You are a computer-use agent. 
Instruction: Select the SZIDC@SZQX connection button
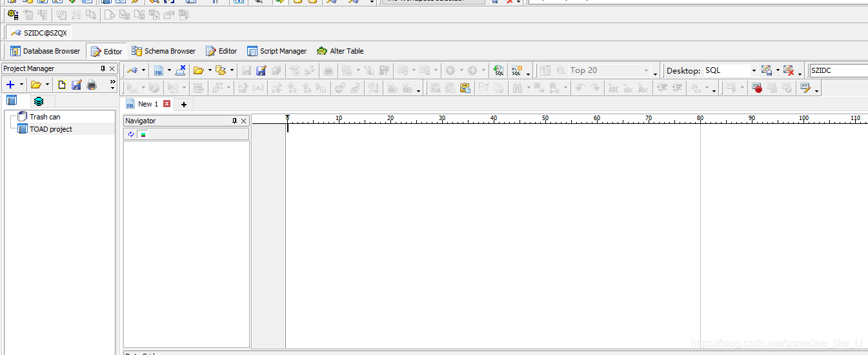(x=39, y=32)
